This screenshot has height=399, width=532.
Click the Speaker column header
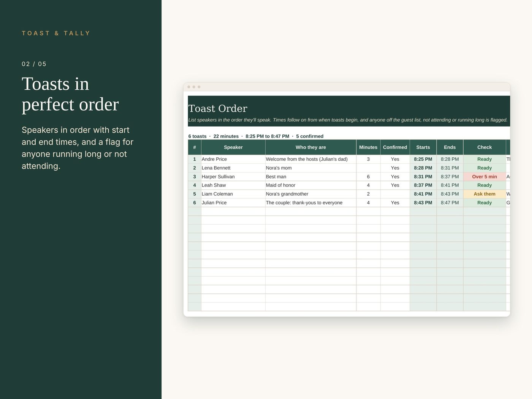(x=233, y=147)
